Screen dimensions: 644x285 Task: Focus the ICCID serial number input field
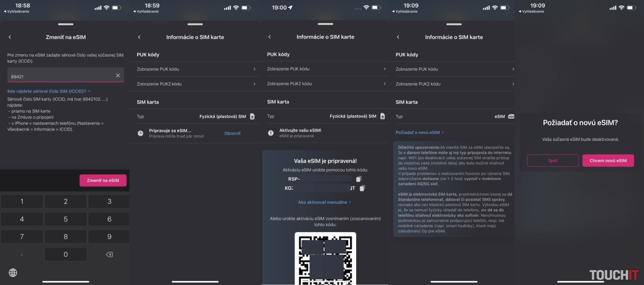(60, 76)
